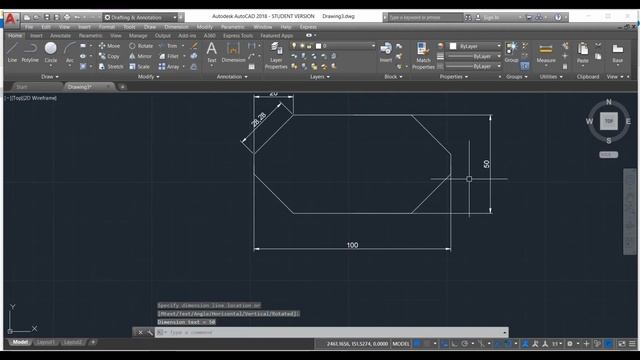This screenshot has height=360, width=640.
Task: Click the Group tool
Action: tap(511, 52)
